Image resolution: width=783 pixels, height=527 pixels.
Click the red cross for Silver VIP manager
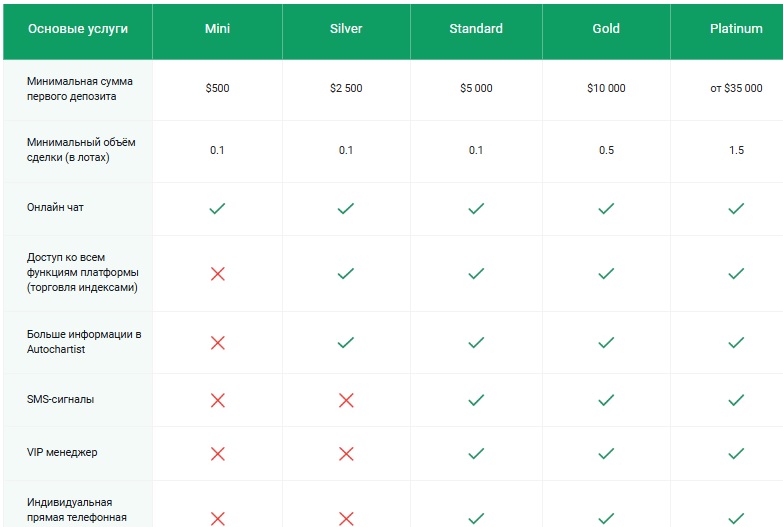346,453
